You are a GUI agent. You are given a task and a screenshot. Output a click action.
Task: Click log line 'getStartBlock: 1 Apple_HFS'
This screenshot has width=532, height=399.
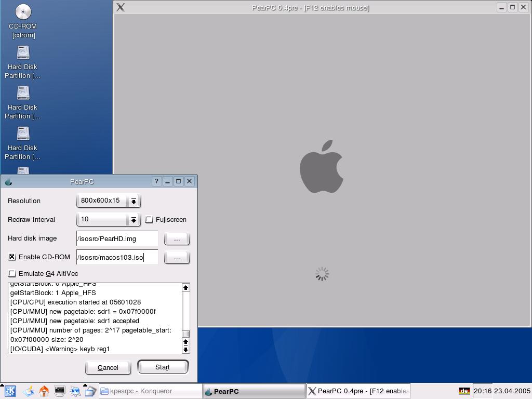[53, 292]
